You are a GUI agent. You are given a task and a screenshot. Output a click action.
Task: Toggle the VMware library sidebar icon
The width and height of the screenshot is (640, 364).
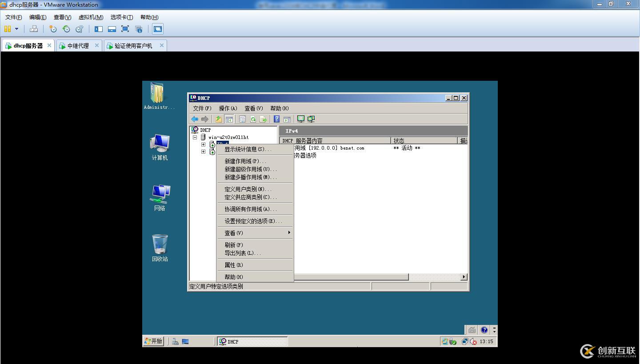coord(99,29)
